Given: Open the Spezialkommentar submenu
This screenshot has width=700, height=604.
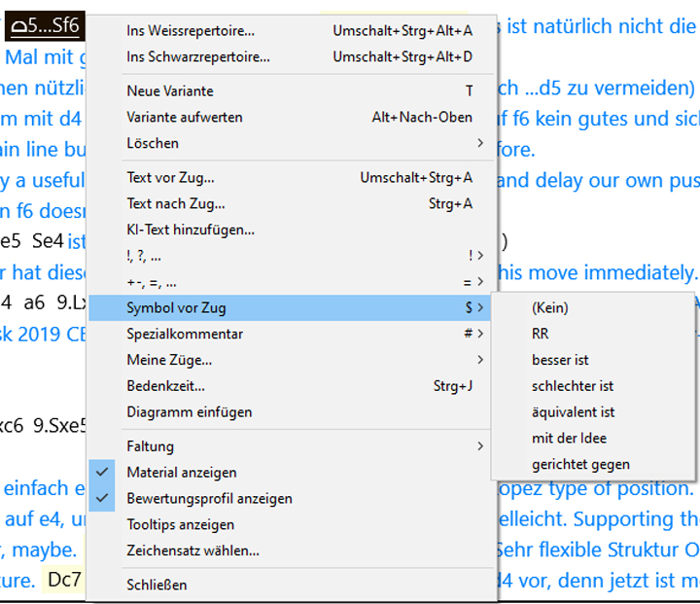Looking at the screenshot, I should coord(185,334).
